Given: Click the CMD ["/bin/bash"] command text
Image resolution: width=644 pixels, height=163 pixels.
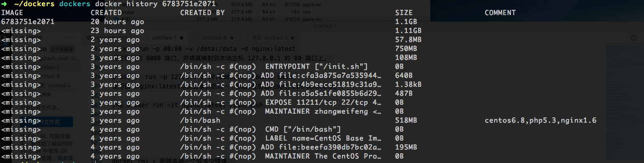Looking at the screenshot, I should [x=303, y=129].
